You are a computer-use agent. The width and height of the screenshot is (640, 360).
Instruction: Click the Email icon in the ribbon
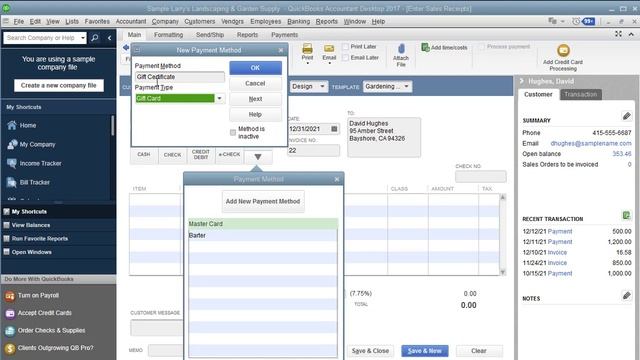click(329, 49)
